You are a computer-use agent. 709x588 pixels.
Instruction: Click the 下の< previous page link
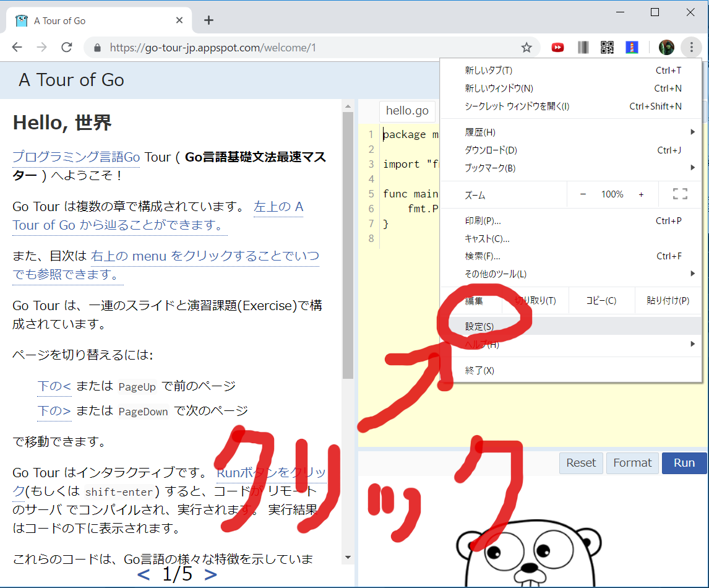[x=54, y=386]
